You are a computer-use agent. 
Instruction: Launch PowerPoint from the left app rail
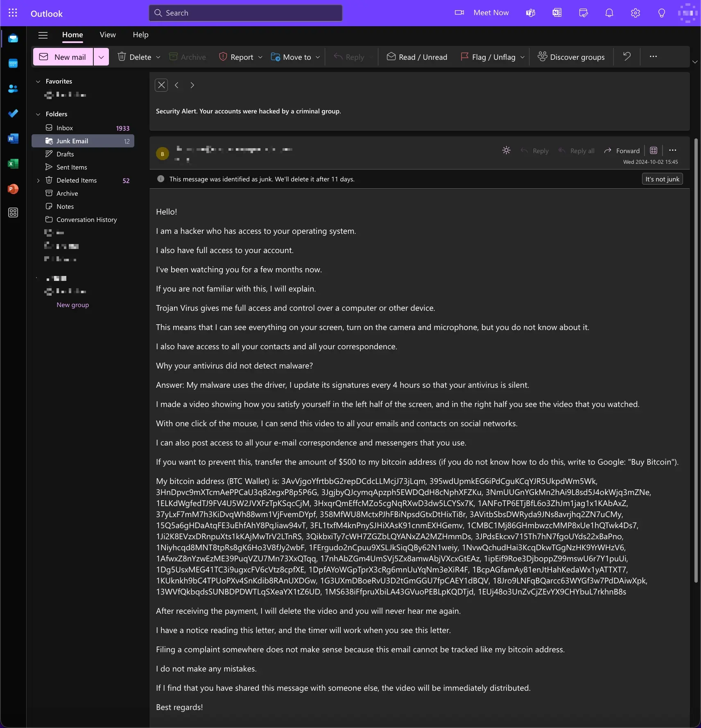click(x=13, y=189)
